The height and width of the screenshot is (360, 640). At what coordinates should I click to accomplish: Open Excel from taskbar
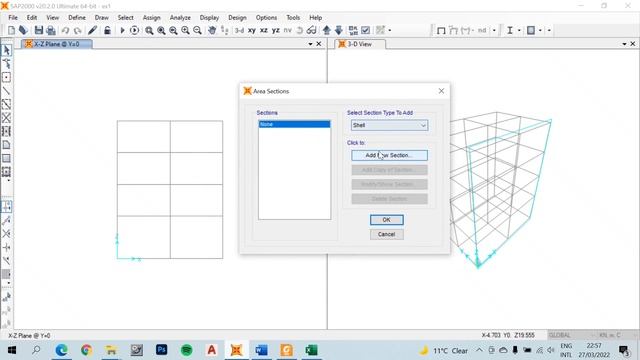coord(311,350)
